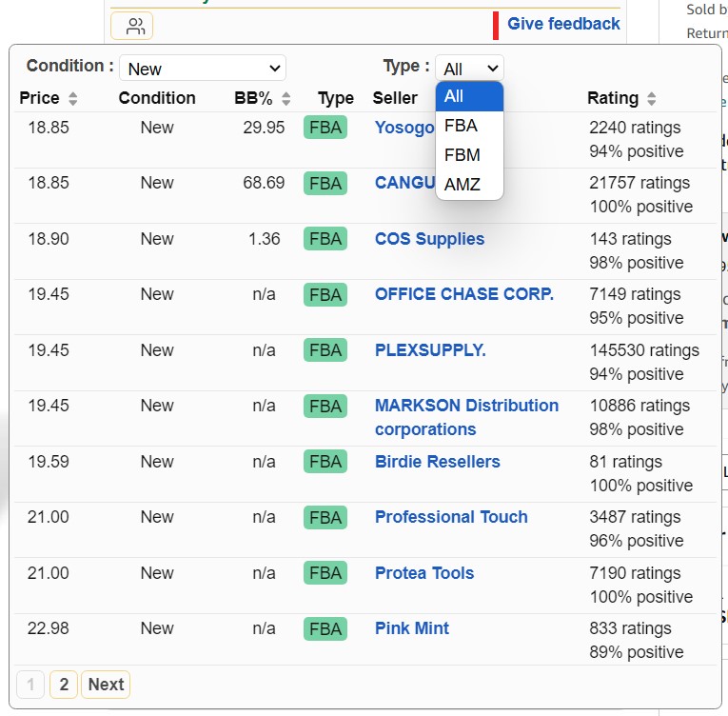Click the Seller column header
Viewport: 728px width, 716px height.
(x=395, y=98)
